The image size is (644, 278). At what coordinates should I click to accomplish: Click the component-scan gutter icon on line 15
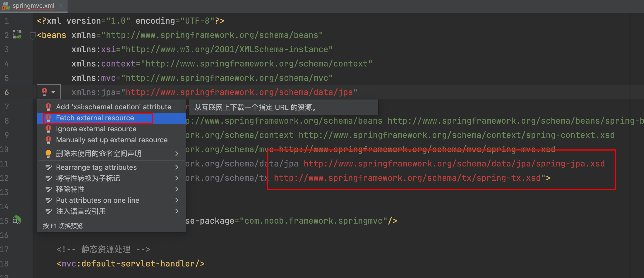point(17,220)
